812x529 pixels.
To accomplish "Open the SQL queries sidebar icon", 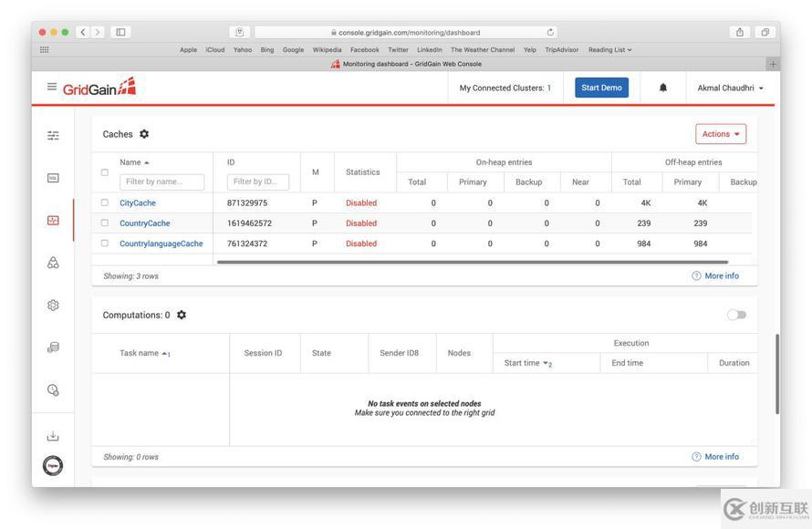I will pyautogui.click(x=53, y=178).
